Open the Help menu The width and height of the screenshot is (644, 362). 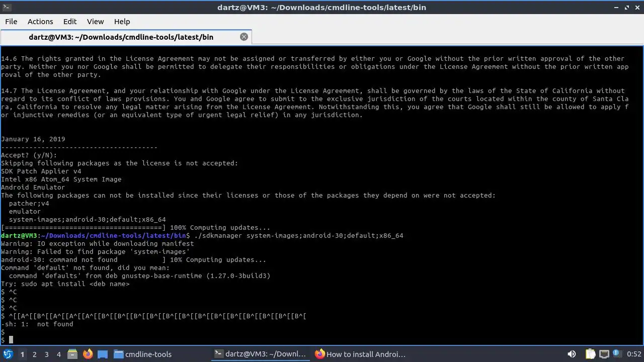(122, 22)
